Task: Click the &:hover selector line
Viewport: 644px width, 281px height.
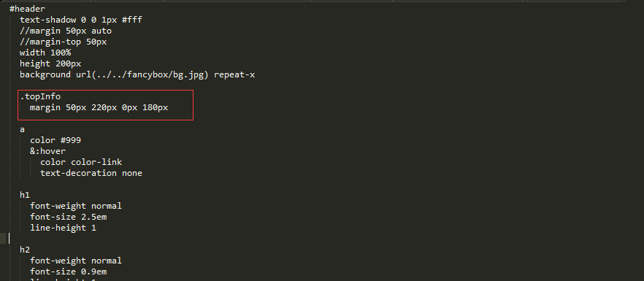Action: click(x=47, y=151)
